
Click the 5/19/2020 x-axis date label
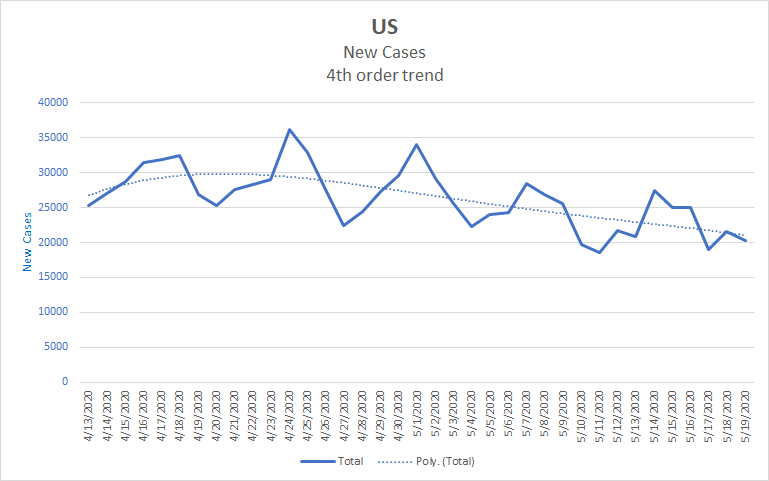tap(745, 416)
